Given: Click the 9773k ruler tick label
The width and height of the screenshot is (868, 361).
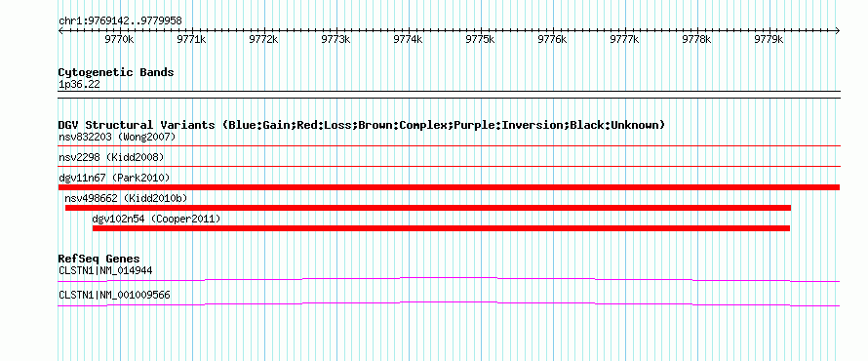Looking at the screenshot, I should click(335, 39).
